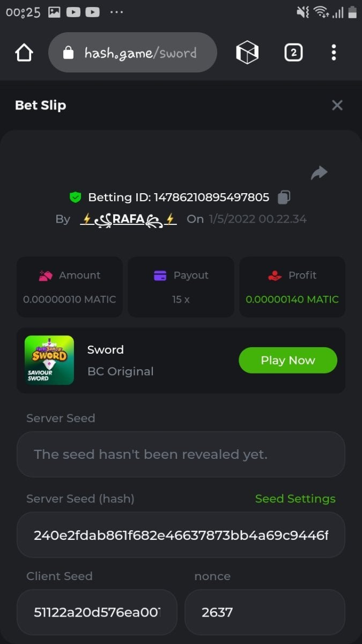Select the Server Seed hash field
The image size is (362, 644).
pyautogui.click(x=181, y=535)
